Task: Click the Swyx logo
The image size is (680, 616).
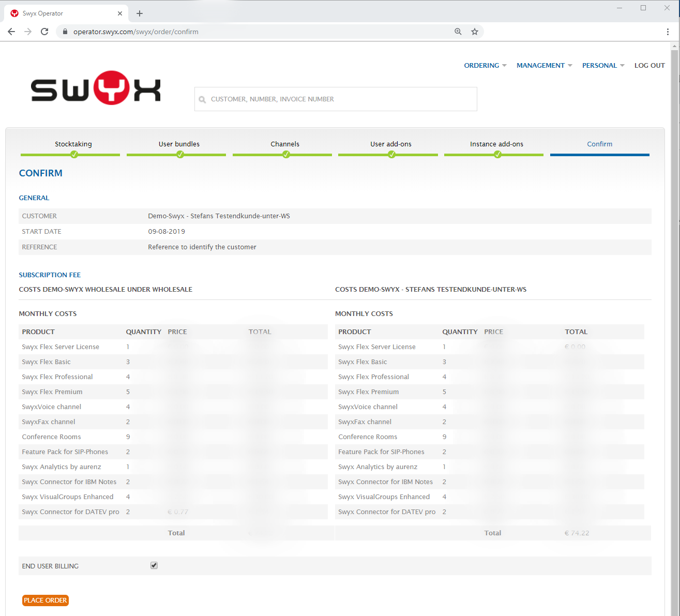Action: click(x=96, y=88)
